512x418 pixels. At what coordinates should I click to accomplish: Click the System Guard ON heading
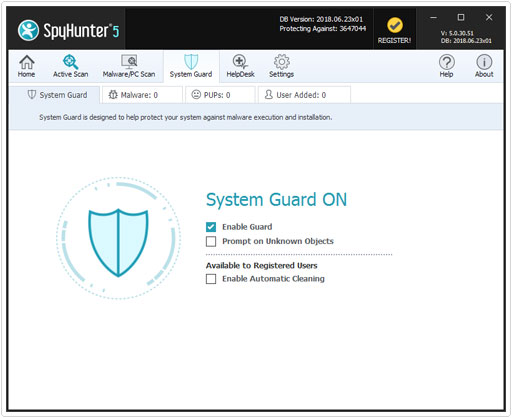click(x=276, y=200)
